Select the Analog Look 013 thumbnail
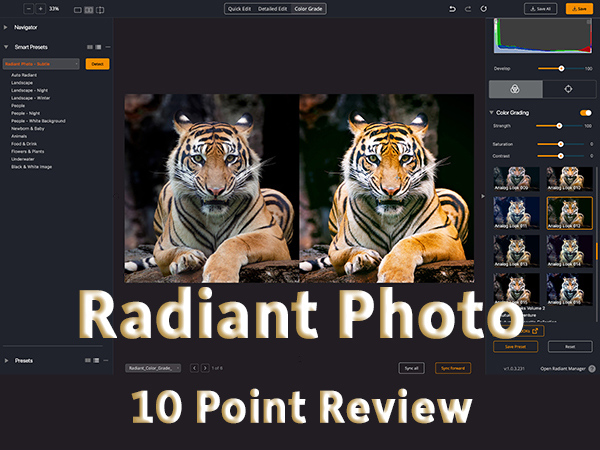Viewport: 600px width, 450px height. 517,251
